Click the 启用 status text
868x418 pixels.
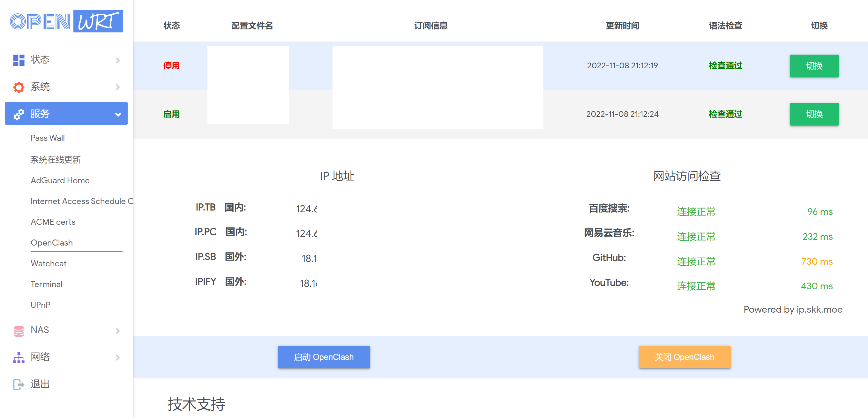[x=171, y=114]
